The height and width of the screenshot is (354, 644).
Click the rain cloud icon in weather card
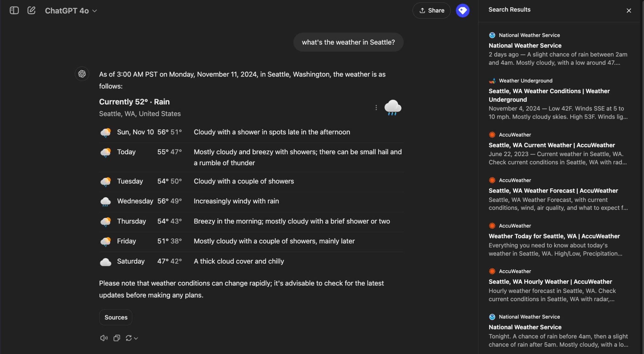(393, 107)
